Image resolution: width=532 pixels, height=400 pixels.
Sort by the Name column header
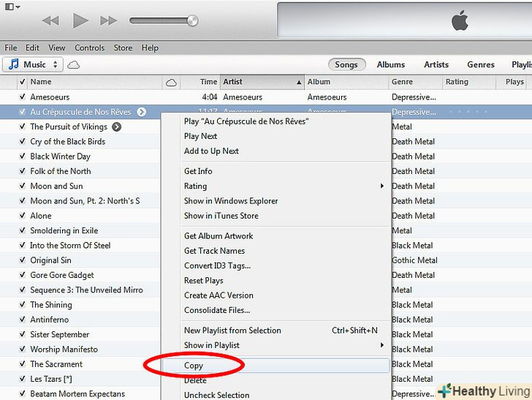(x=95, y=82)
